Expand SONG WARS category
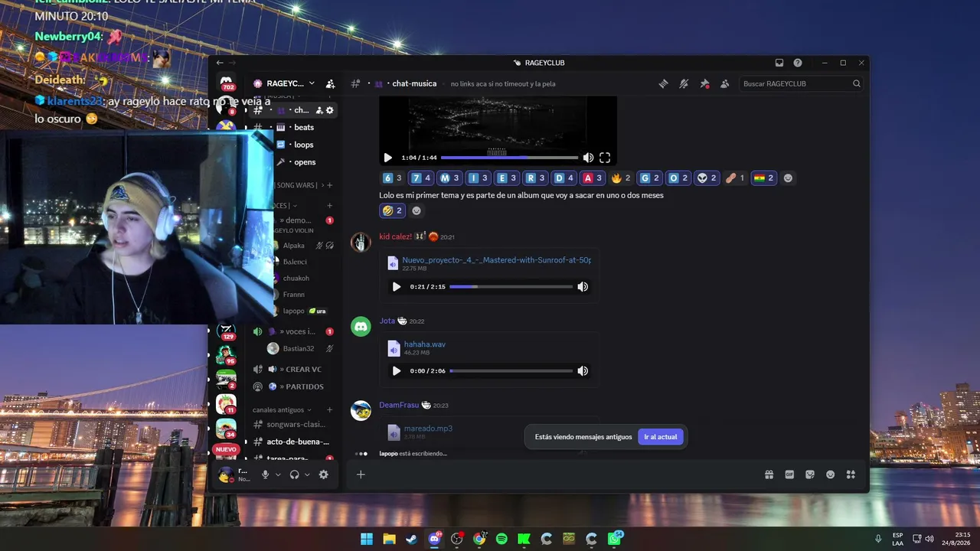Image resolution: width=980 pixels, height=551 pixels. 299,185
